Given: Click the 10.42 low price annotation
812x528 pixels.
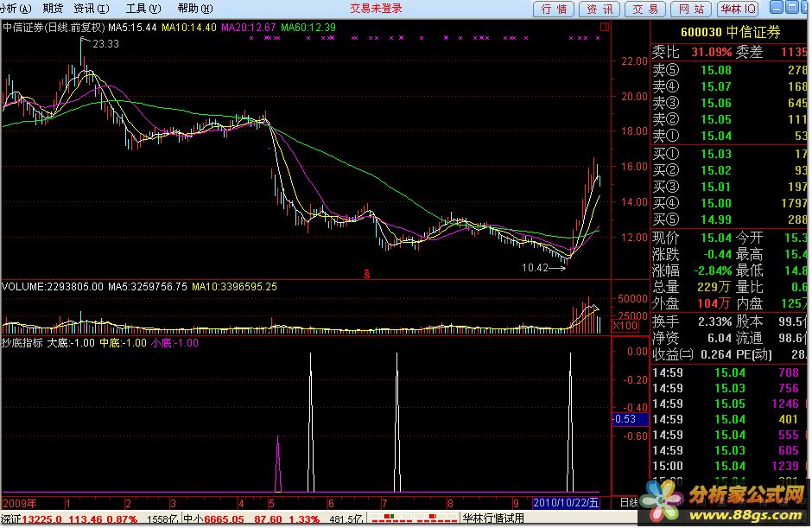Looking at the screenshot, I should pyautogui.click(x=535, y=268).
